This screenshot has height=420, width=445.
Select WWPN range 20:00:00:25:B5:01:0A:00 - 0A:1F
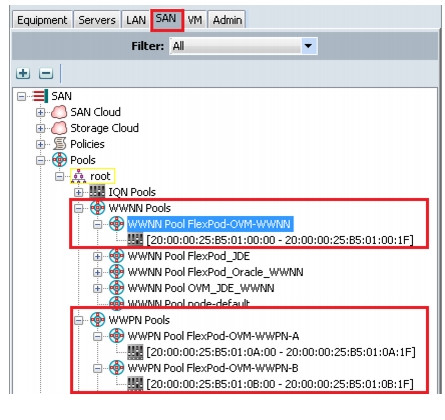tap(281, 352)
